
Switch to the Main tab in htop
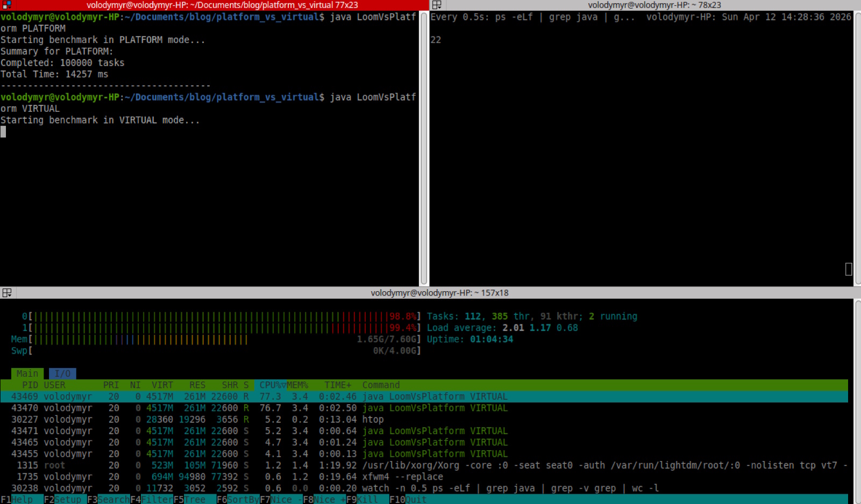[x=27, y=373]
